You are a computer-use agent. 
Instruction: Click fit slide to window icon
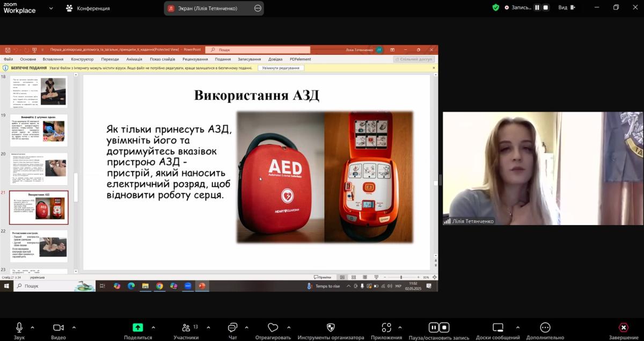435,277
